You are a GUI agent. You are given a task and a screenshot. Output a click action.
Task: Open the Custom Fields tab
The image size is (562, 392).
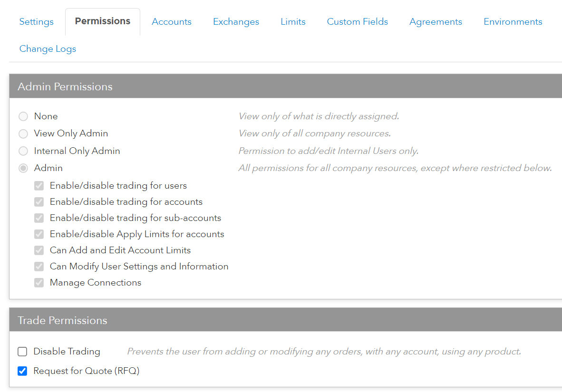pyautogui.click(x=358, y=22)
